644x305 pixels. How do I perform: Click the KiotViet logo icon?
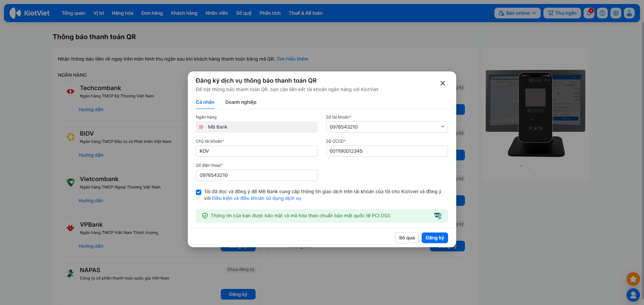(15, 13)
